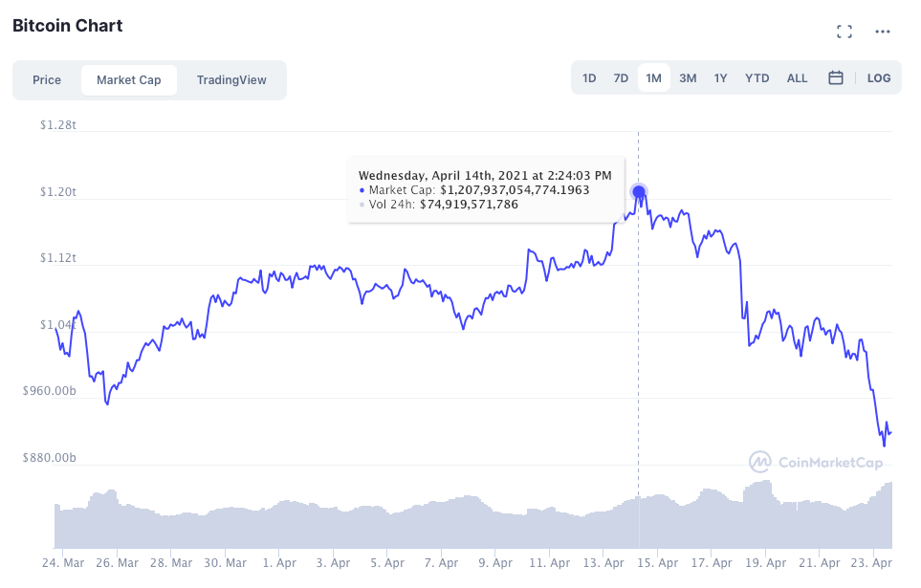921x588 pixels.
Task: Open the more options ellipsis menu
Action: pyautogui.click(x=885, y=31)
